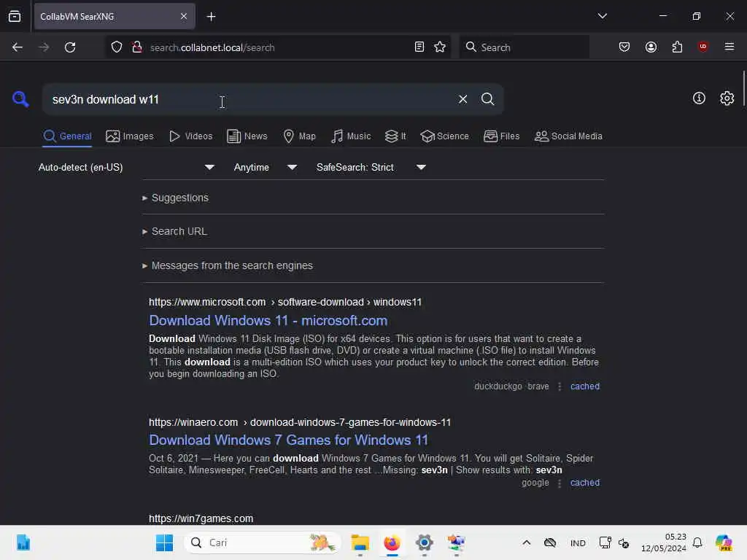Switch to the Videos tab

tap(190, 136)
